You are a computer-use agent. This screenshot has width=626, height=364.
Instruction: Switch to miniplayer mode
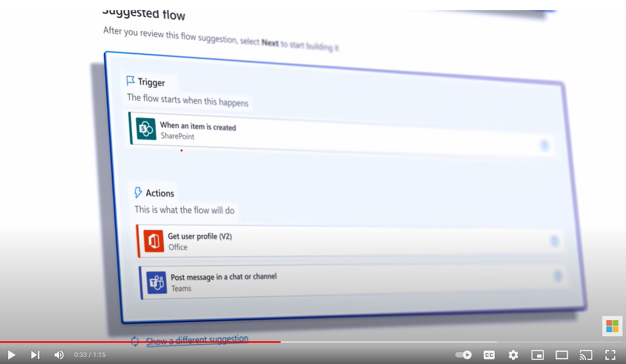tap(537, 355)
